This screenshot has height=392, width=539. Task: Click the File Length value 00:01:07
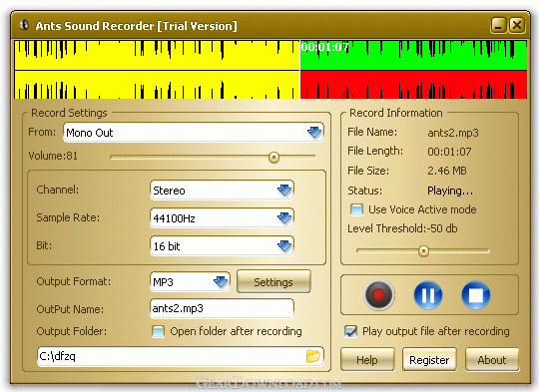449,152
